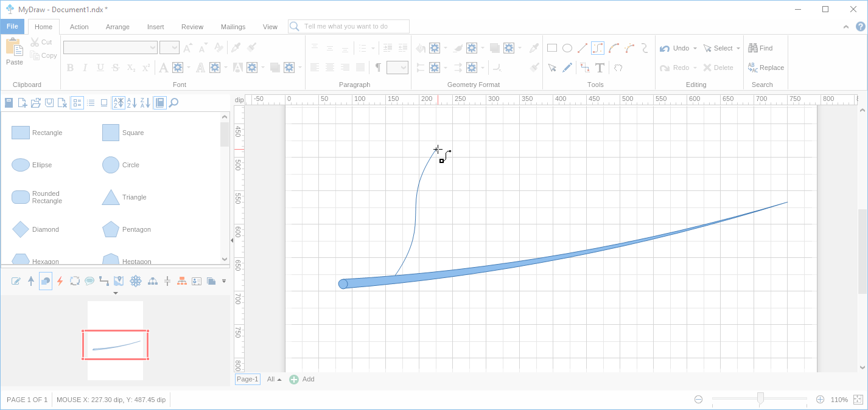Select the Rectangle drawing tool in ribbon
868x410 pixels.
pyautogui.click(x=552, y=48)
